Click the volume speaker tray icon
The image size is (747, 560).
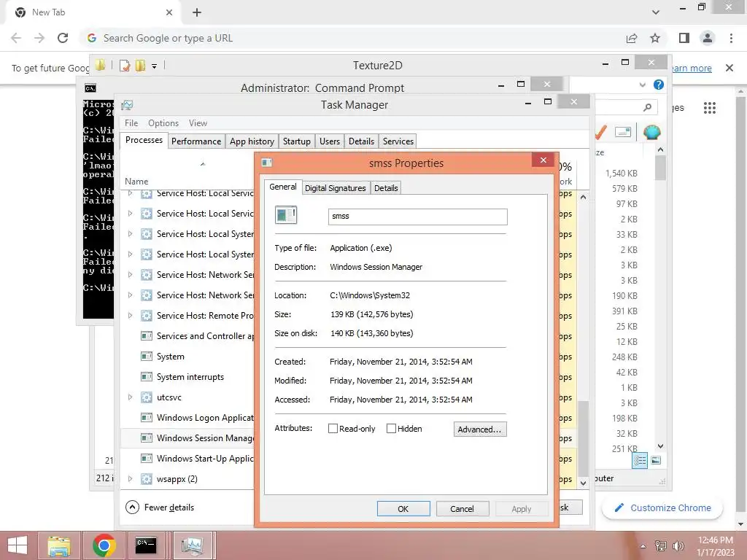pos(678,546)
